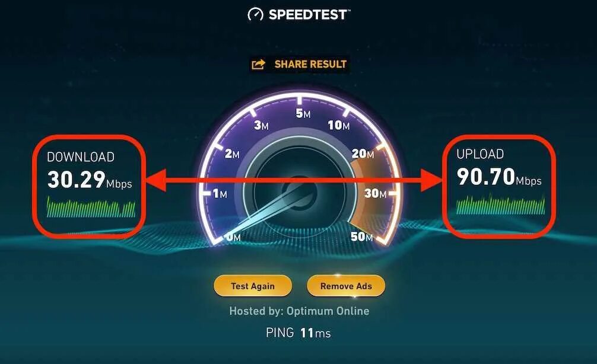
Task: Click the share arrow icon
Action: click(x=259, y=64)
